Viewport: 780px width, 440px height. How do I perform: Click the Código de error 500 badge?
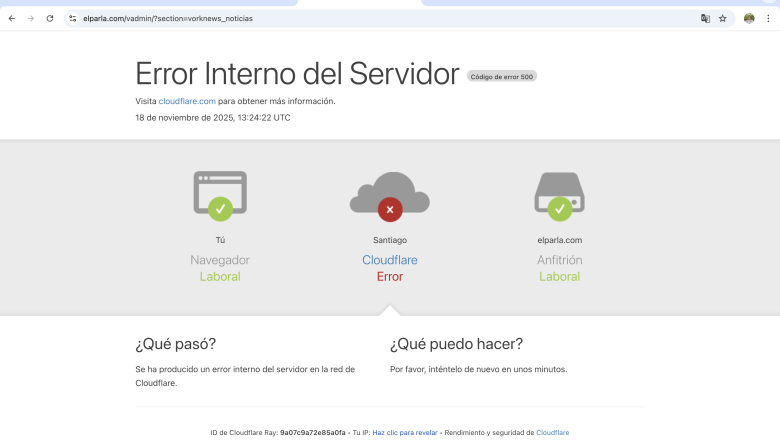501,77
